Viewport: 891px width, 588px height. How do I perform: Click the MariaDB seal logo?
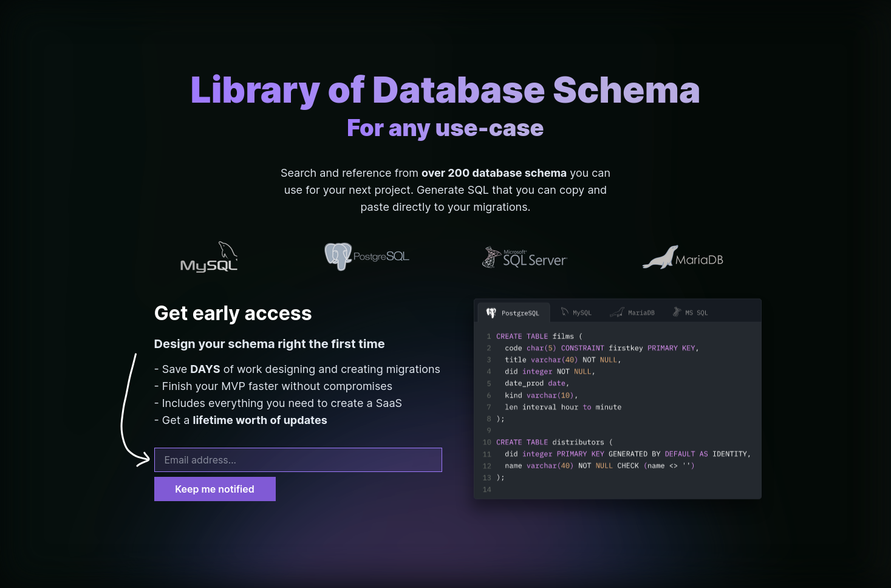(x=683, y=257)
